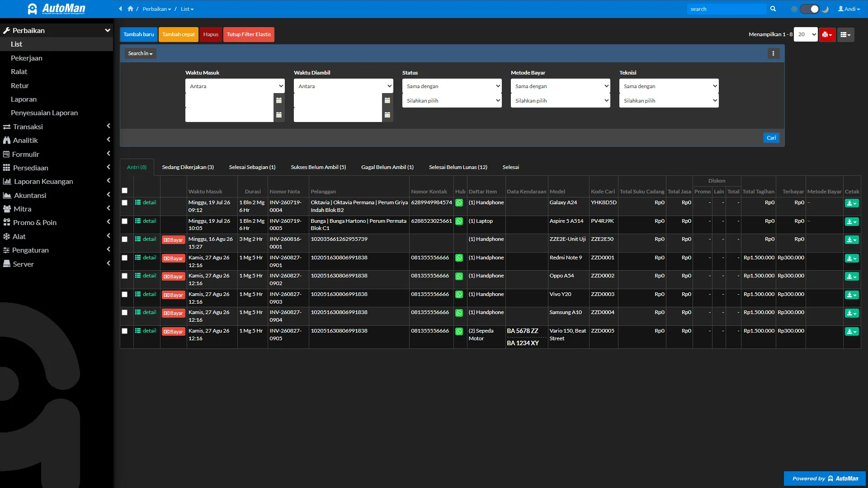This screenshot has height=488, width=868.
Task: Select checkbox for INV-260719-0005 row
Action: (x=125, y=221)
